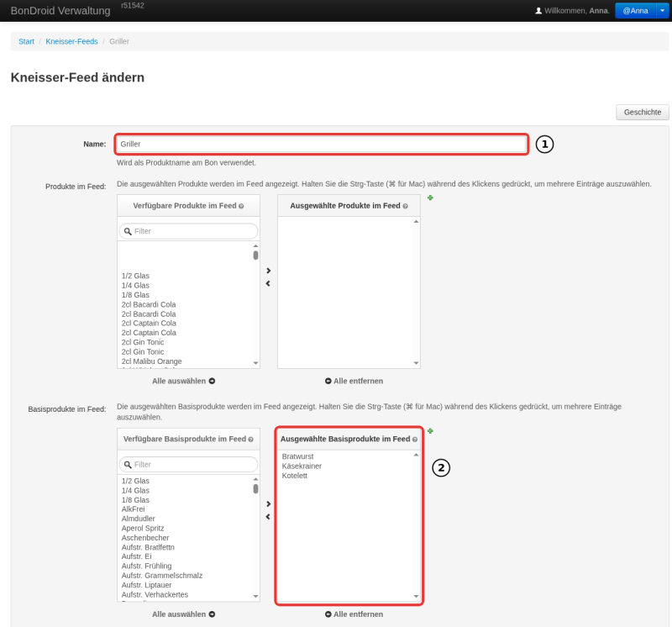Select 2cl Malibu Orange in available products
This screenshot has height=627, width=672.
point(151,361)
